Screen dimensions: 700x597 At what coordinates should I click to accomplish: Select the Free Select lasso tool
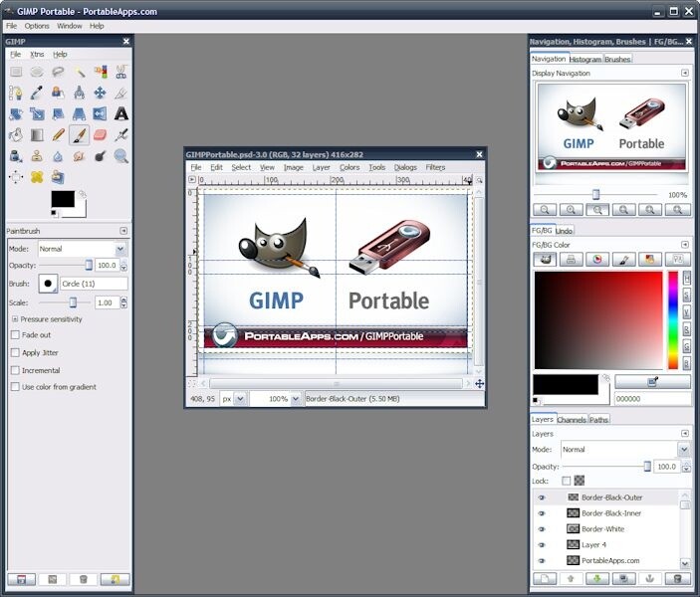pyautogui.click(x=58, y=72)
